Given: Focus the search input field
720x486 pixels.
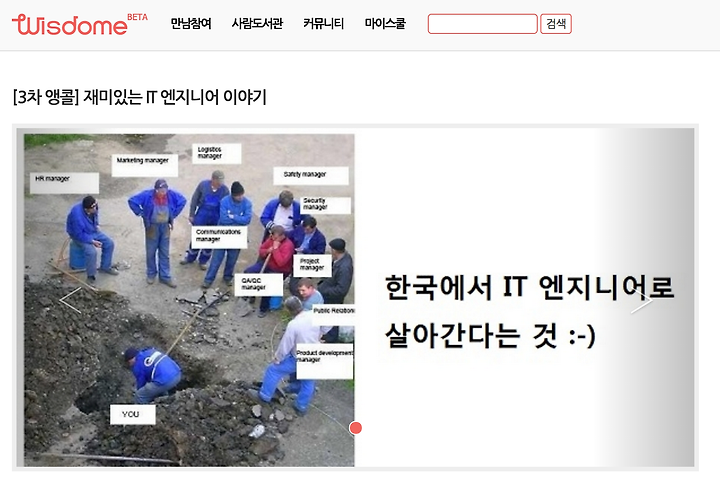Looking at the screenshot, I should tap(483, 24).
